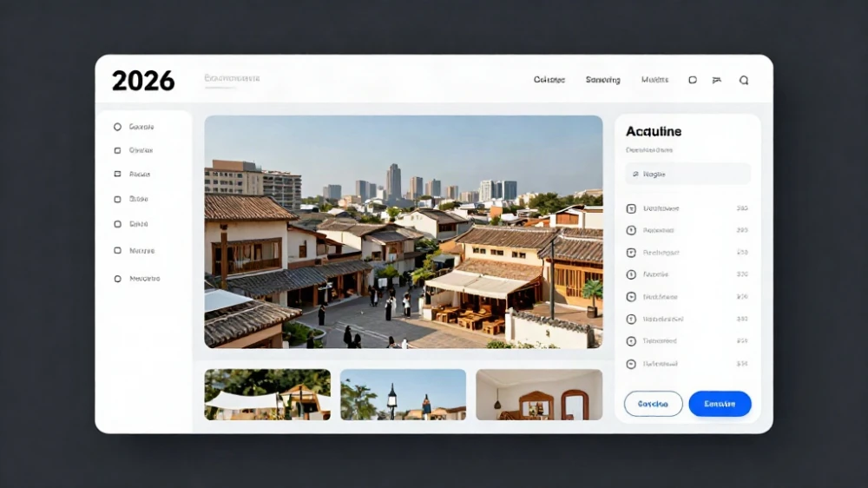Click the last list row icon above the buttons
868x488 pixels.
(x=631, y=364)
